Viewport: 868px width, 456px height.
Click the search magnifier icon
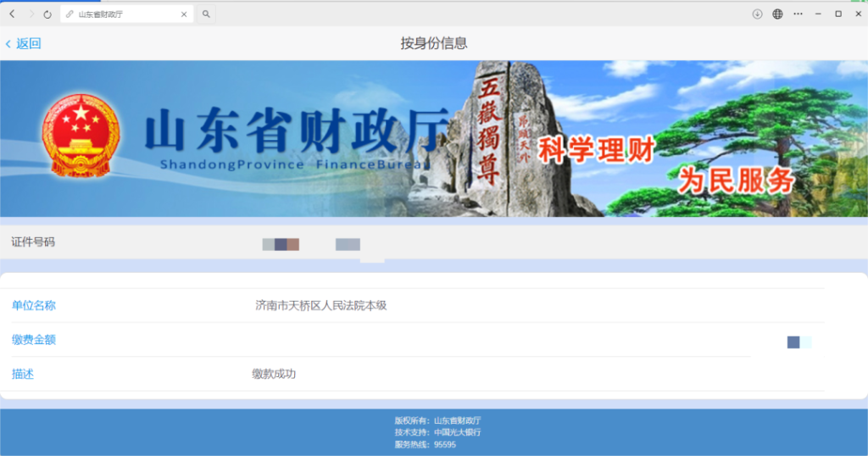coord(206,14)
